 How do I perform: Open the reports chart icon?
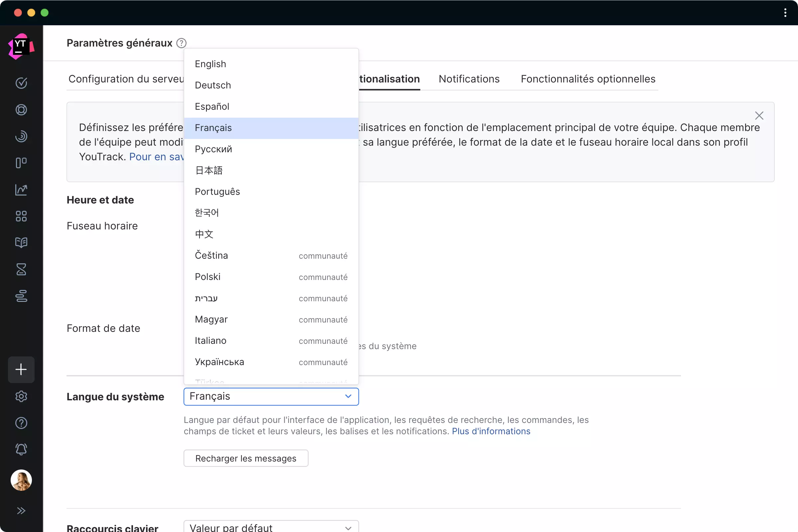(x=21, y=190)
